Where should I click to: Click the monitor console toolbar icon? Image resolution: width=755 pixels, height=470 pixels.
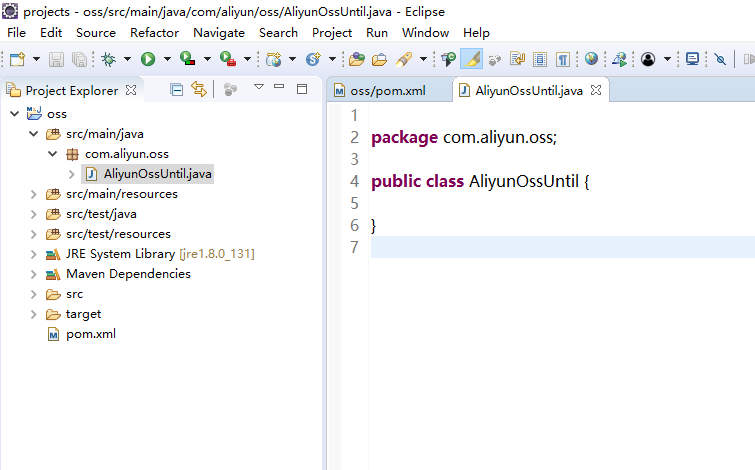[x=692, y=59]
